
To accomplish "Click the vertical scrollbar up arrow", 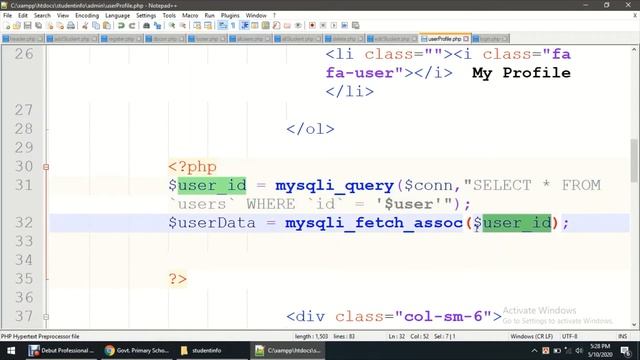I will pyautogui.click(x=634, y=50).
